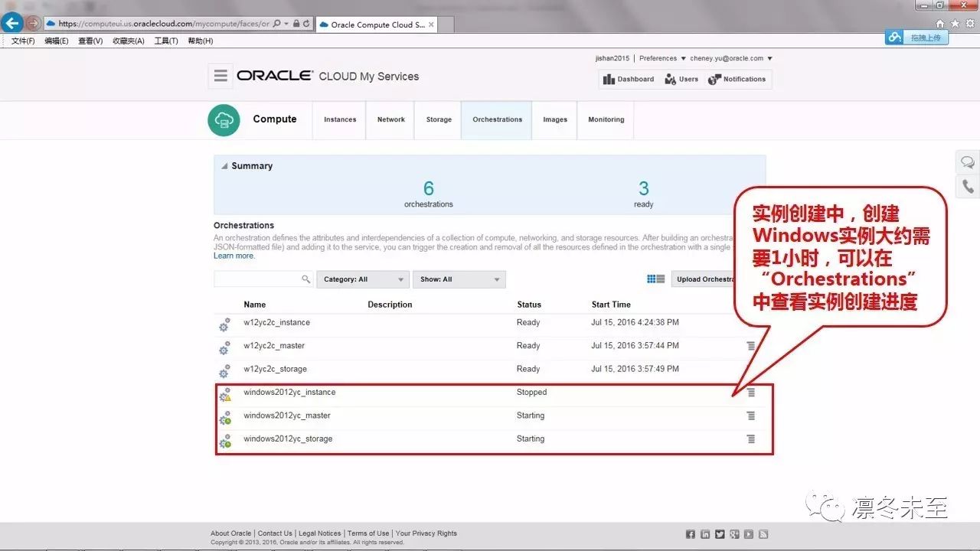Switch the orchestration list view layout icon

click(655, 279)
